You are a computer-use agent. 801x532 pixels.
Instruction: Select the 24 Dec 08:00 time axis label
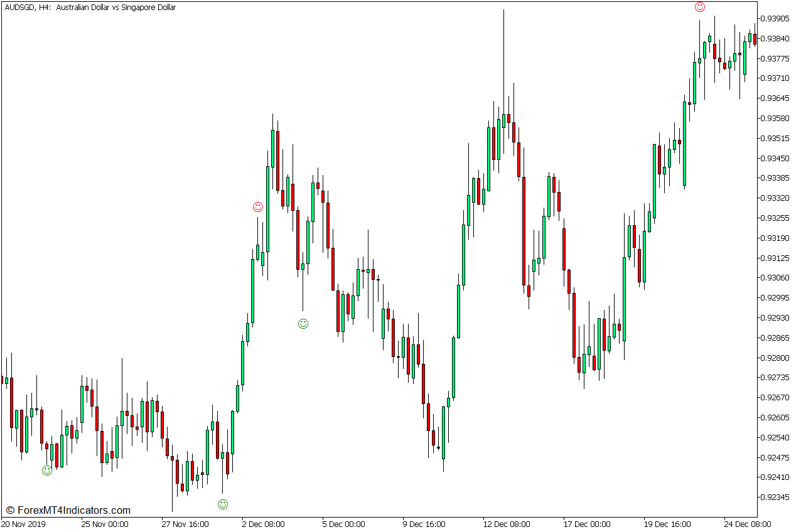pyautogui.click(x=748, y=524)
